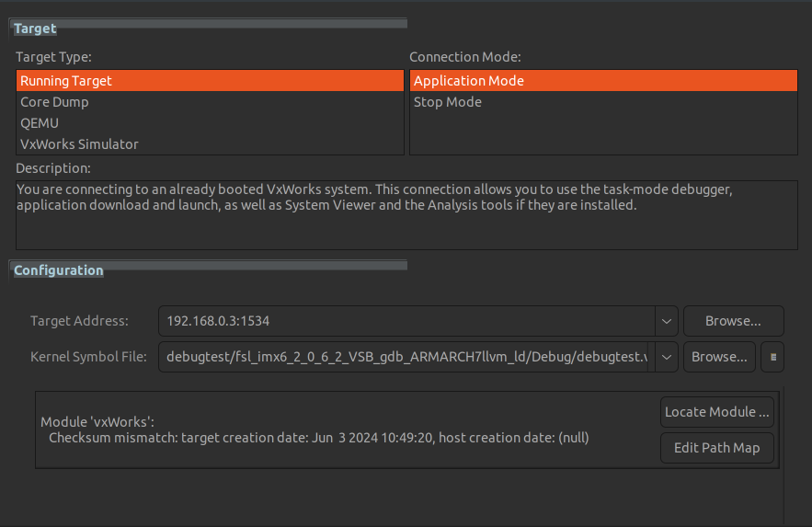Open the Kernel Symbol File dropdown arrow
This screenshot has width=812, height=527.
click(667, 357)
